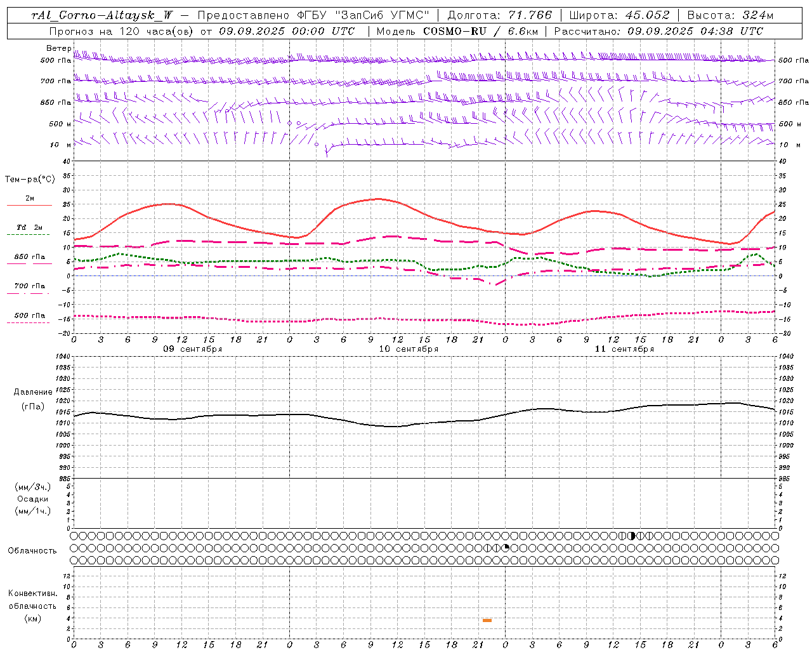Screen dimensions: 812x650
Task: Click line sample under 700 гПа temperature legend
Action: tap(28, 293)
